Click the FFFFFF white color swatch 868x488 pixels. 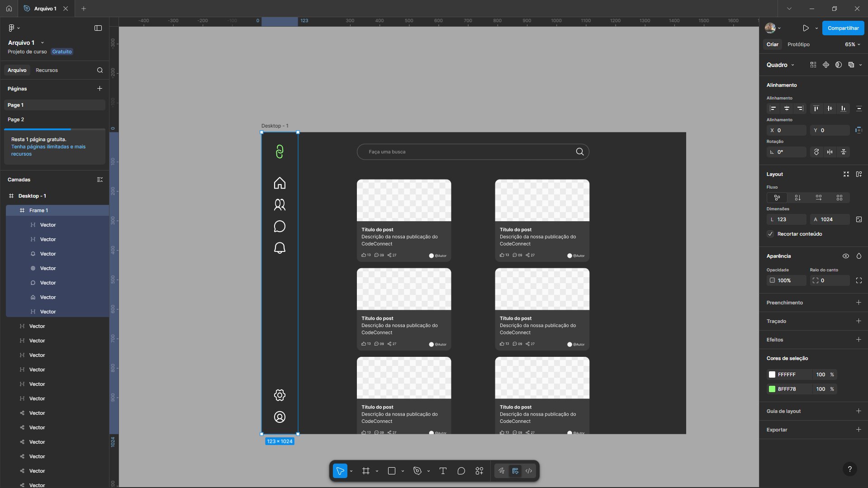(x=772, y=374)
